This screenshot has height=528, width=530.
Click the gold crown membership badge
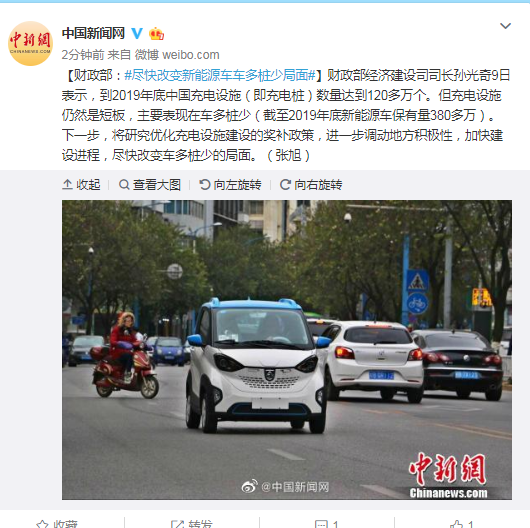[x=156, y=33]
